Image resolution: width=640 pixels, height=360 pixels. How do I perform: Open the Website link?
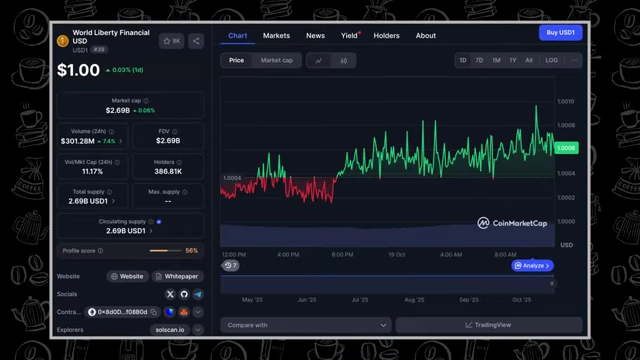tap(127, 276)
